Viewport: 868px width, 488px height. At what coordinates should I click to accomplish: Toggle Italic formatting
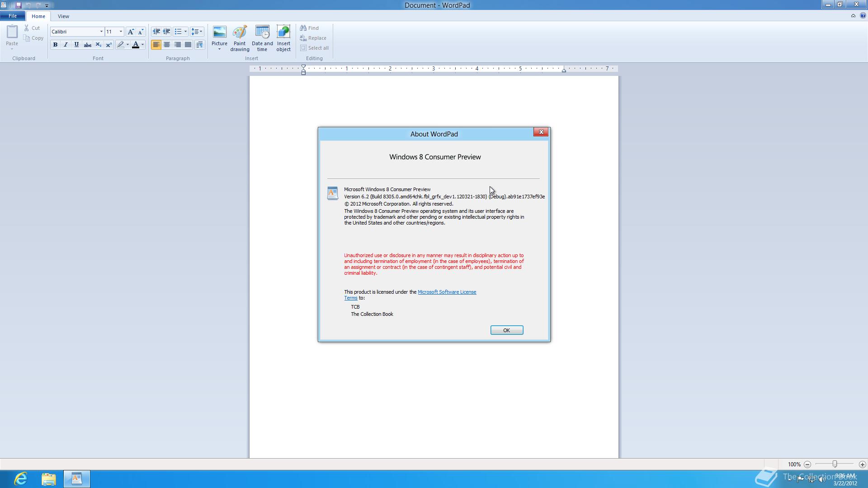point(66,45)
